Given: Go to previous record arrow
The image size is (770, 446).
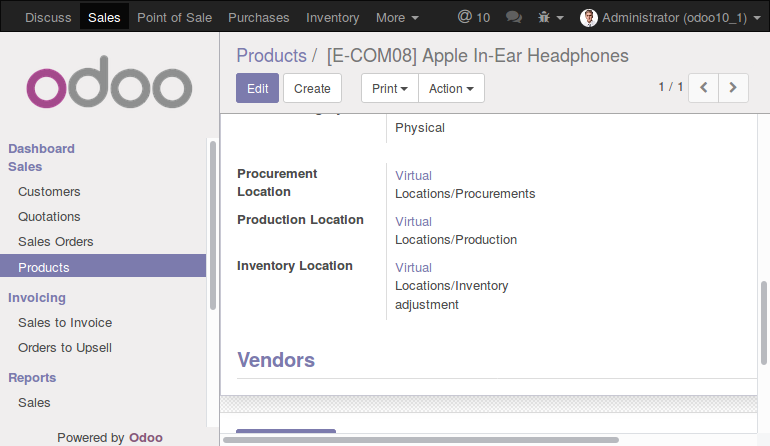Looking at the screenshot, I should click(x=703, y=88).
